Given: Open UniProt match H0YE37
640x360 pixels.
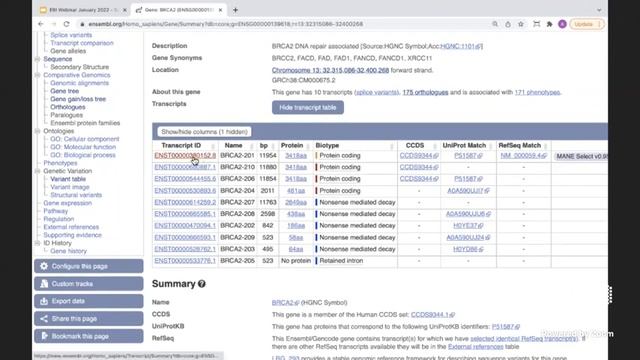Looking at the screenshot, I should 468,225.
